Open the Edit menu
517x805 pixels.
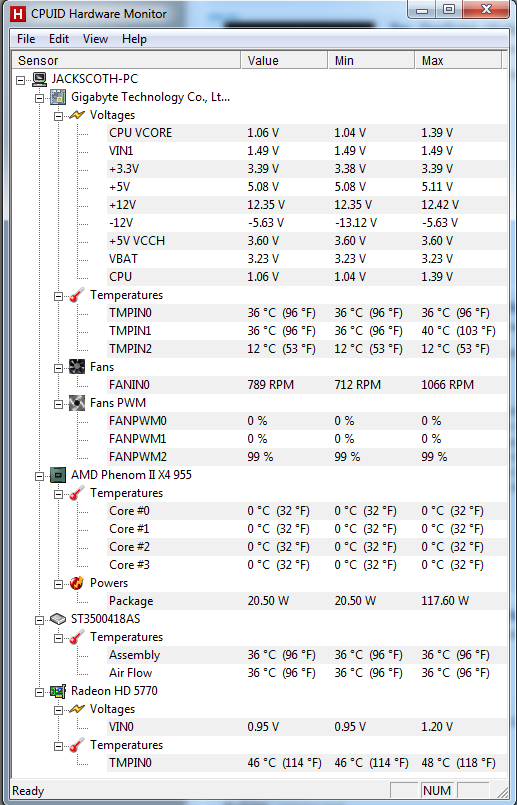(x=59, y=39)
